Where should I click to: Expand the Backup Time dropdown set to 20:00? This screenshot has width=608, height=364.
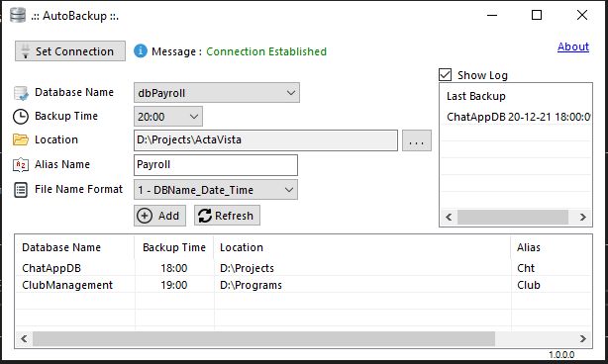[x=168, y=116]
